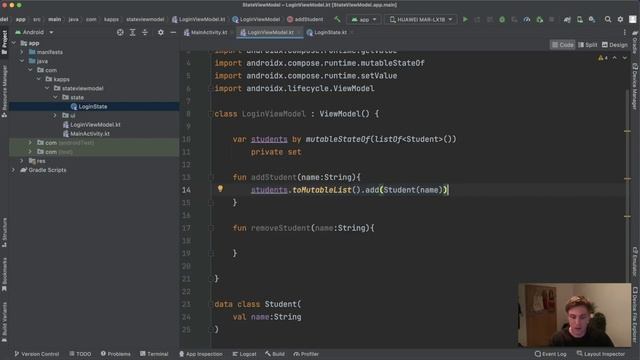
Task: Collapse the stateviewmodel package
Action: (x=47, y=88)
